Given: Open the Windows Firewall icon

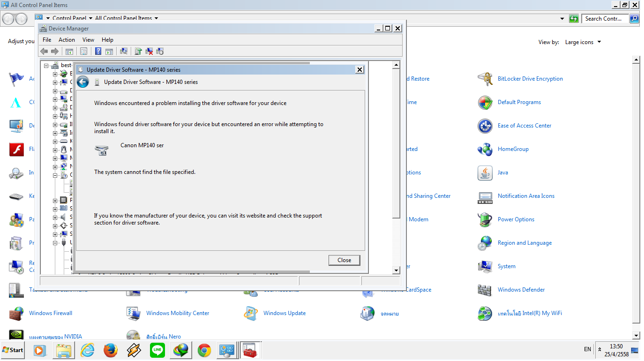Looking at the screenshot, I should point(16,313).
